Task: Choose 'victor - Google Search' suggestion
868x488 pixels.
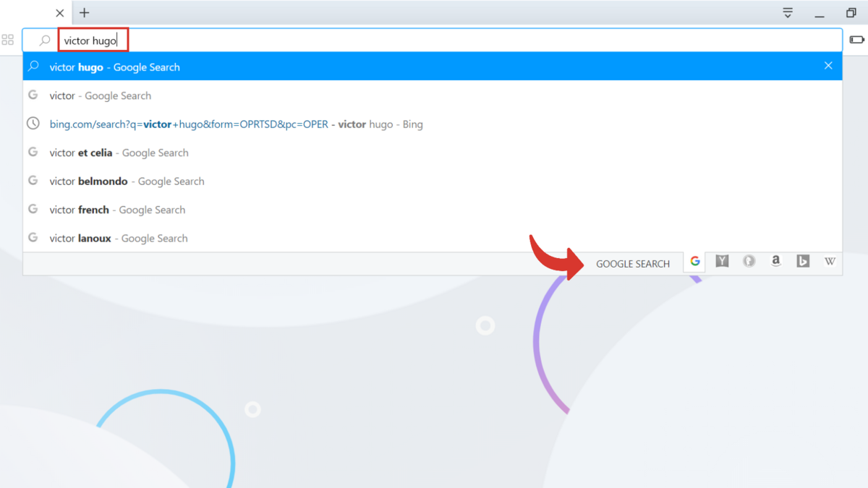Action: click(x=433, y=95)
